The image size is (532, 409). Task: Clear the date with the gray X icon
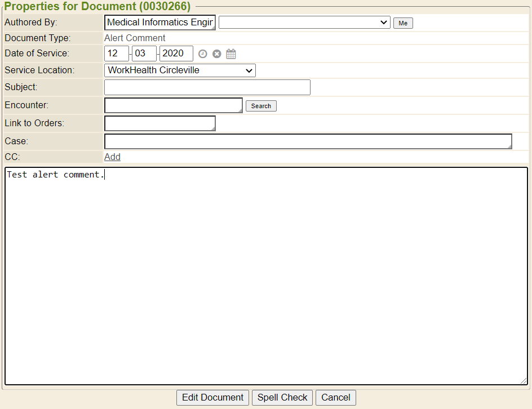coord(216,54)
